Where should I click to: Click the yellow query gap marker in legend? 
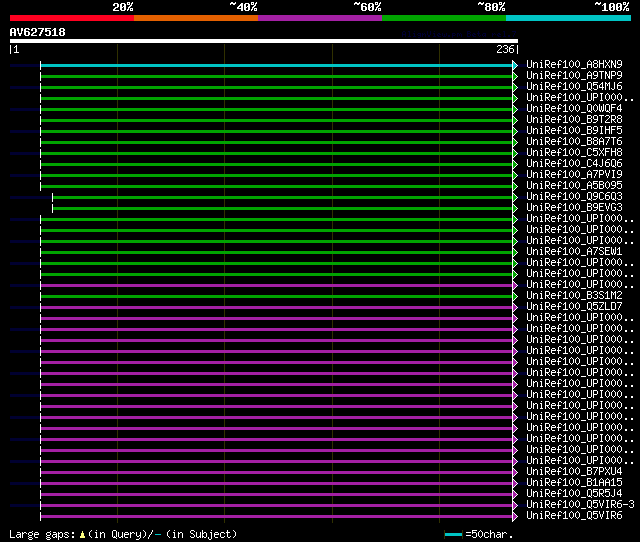click(x=82, y=534)
